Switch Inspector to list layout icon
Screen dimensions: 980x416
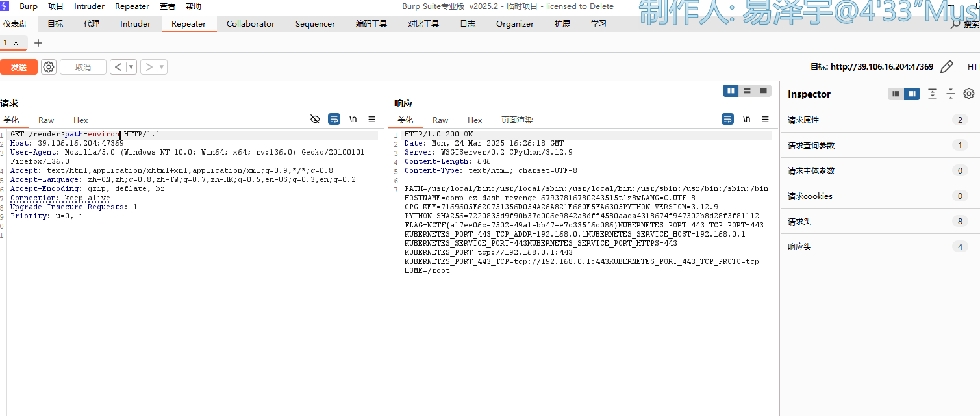896,94
